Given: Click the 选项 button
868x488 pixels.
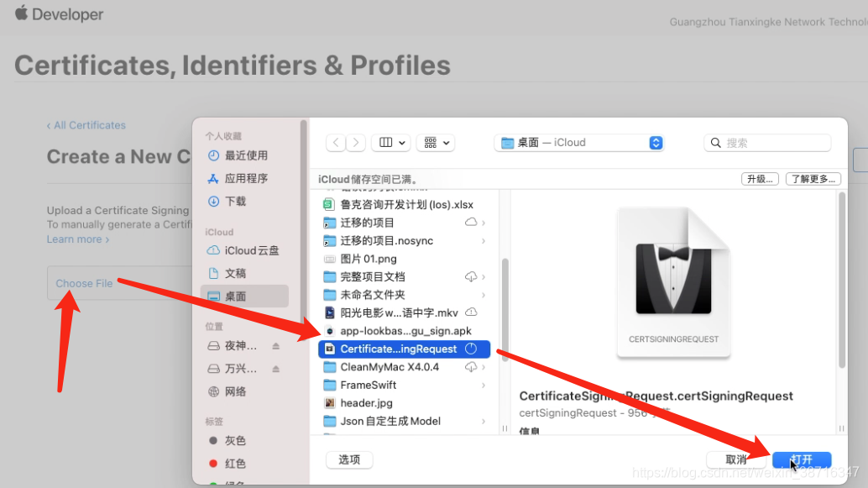Looking at the screenshot, I should pyautogui.click(x=349, y=459).
